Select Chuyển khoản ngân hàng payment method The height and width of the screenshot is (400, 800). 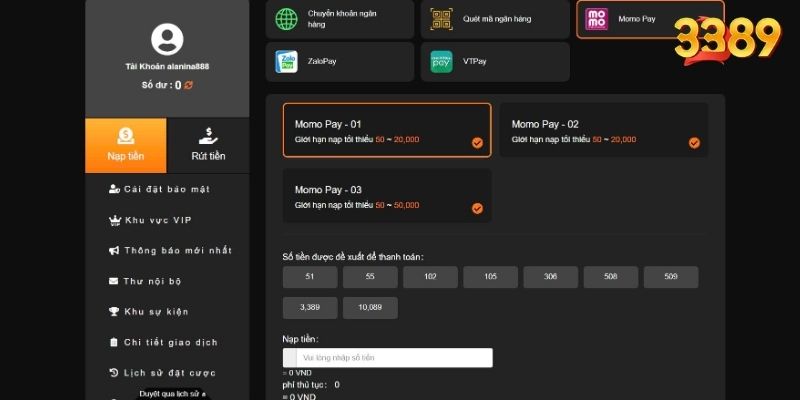pos(340,19)
